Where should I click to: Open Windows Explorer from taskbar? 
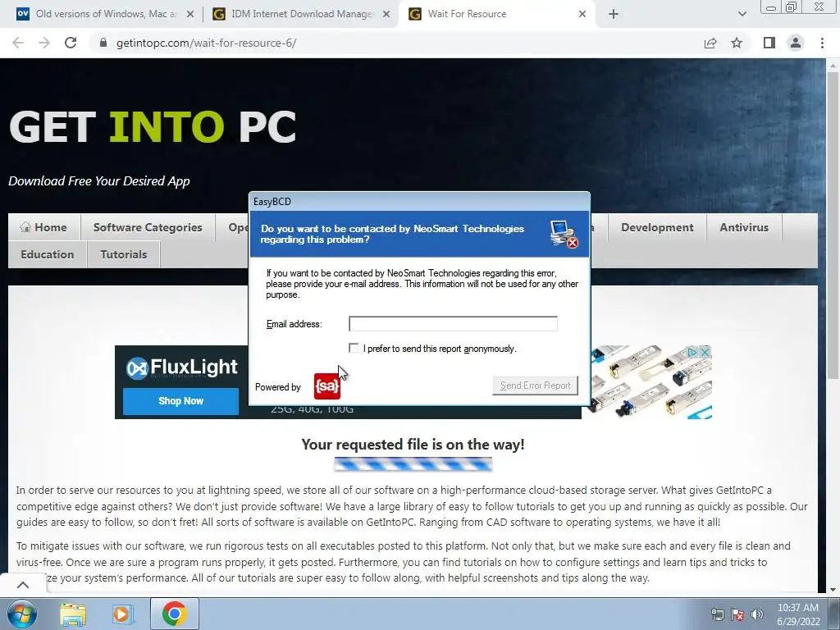[73, 614]
